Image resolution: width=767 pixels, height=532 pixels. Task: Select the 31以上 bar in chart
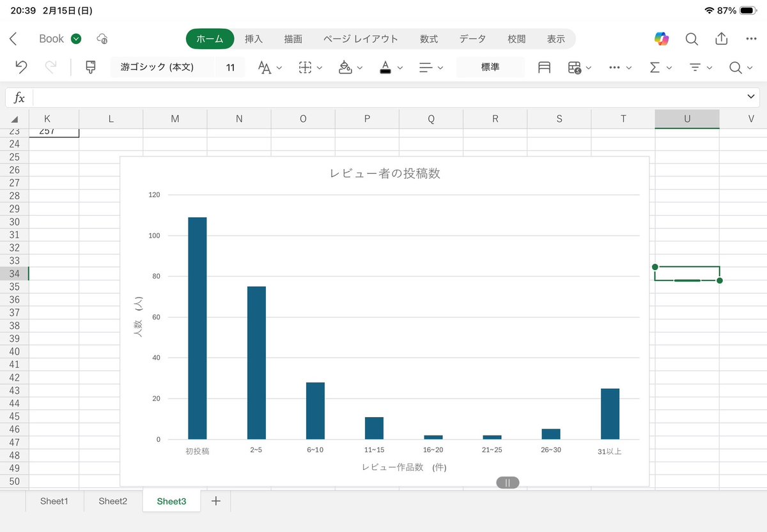tap(610, 414)
